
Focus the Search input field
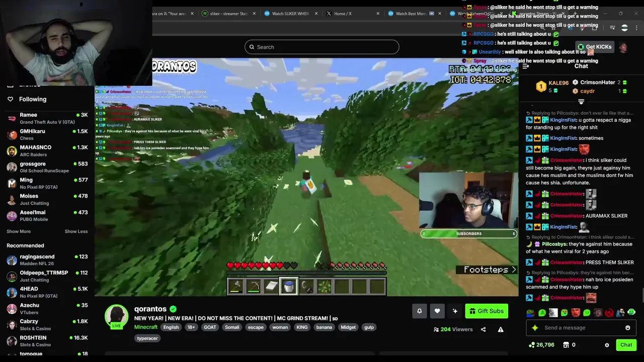pos(322,47)
